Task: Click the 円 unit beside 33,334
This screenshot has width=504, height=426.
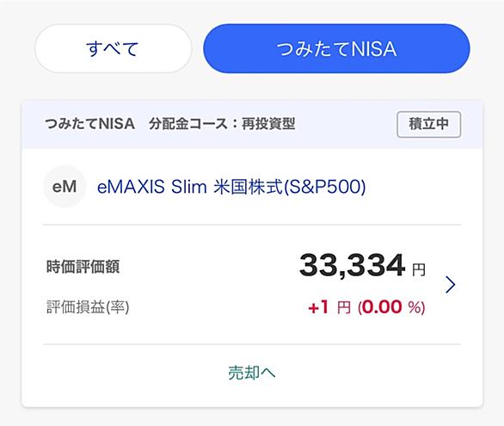Action: click(x=419, y=269)
